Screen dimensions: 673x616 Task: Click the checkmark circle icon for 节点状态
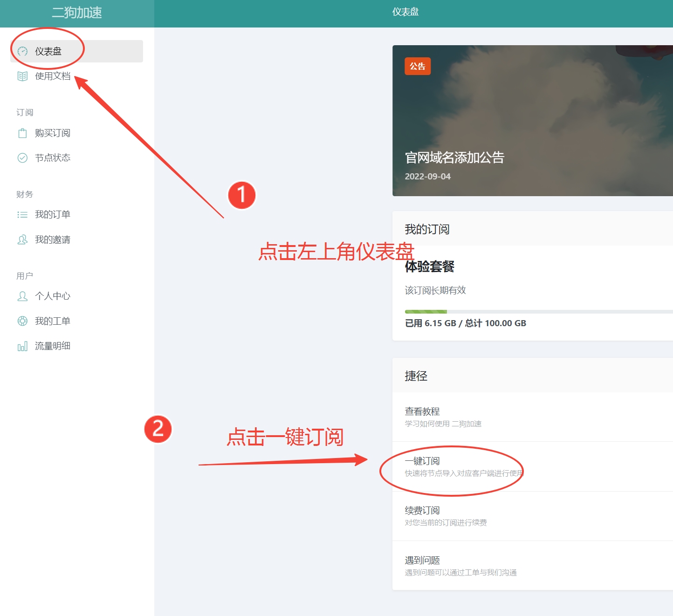[22, 158]
